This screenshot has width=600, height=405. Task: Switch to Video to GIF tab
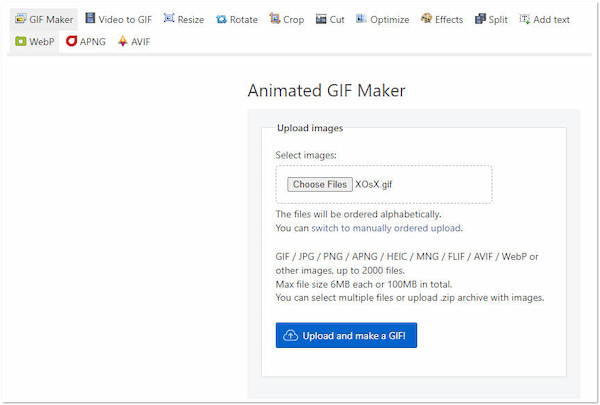125,20
